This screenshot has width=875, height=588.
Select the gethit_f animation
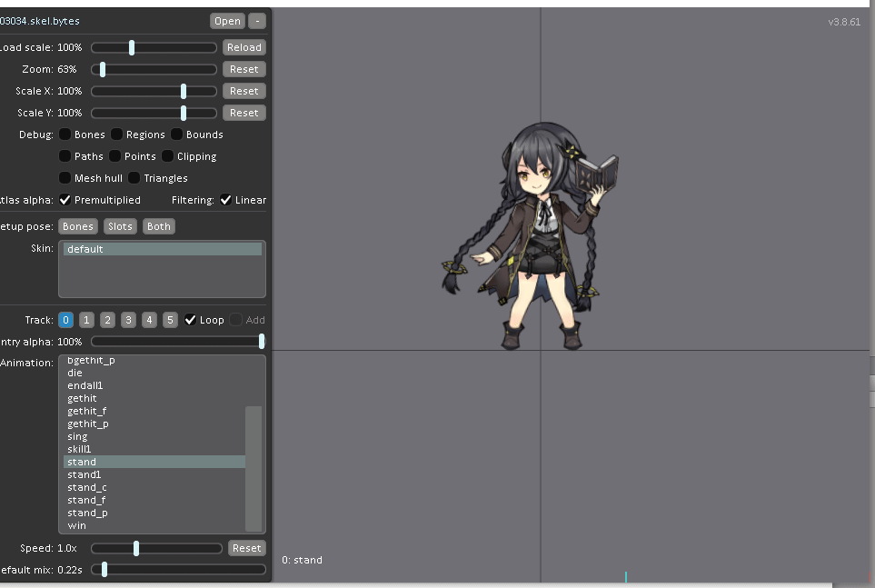[x=154, y=411]
